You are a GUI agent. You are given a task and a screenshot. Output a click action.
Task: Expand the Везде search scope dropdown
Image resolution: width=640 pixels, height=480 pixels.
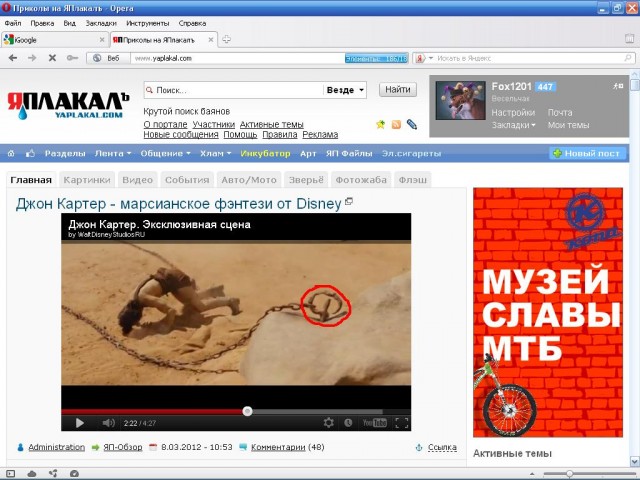[x=345, y=90]
